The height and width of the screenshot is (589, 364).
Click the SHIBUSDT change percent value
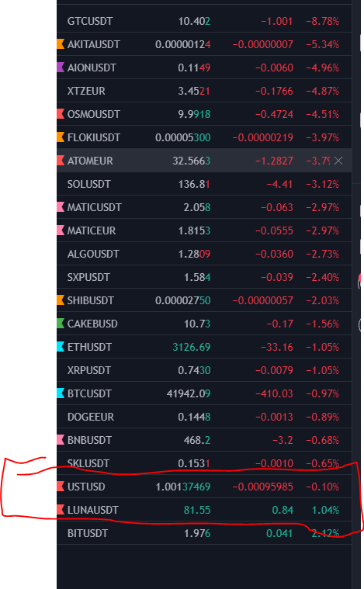[323, 300]
